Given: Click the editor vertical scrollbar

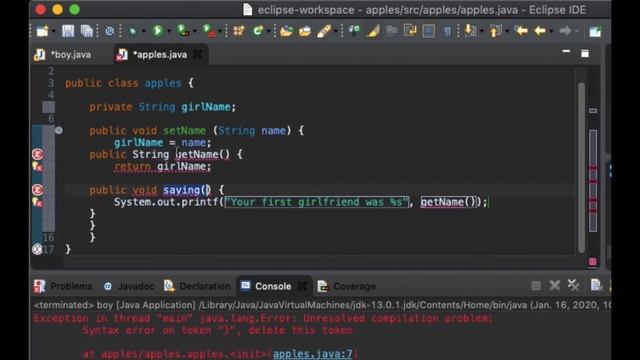Looking at the screenshot, I should pyautogui.click(x=581, y=167).
